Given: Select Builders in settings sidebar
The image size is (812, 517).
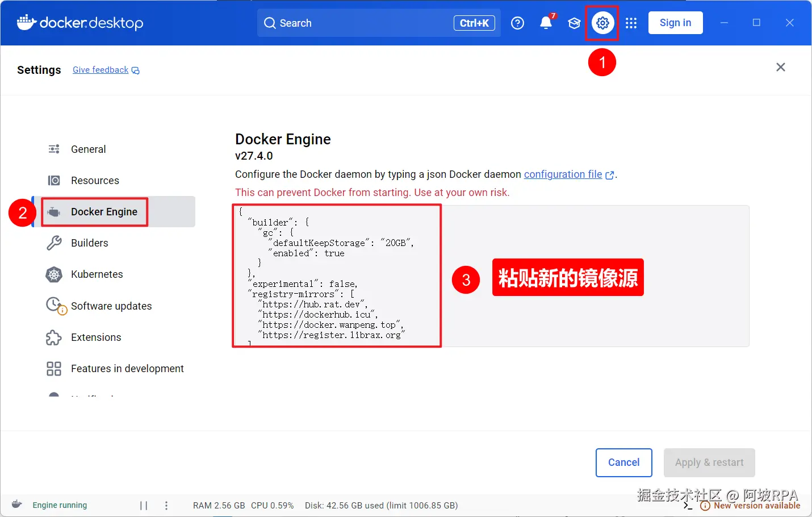Looking at the screenshot, I should 114,243.
